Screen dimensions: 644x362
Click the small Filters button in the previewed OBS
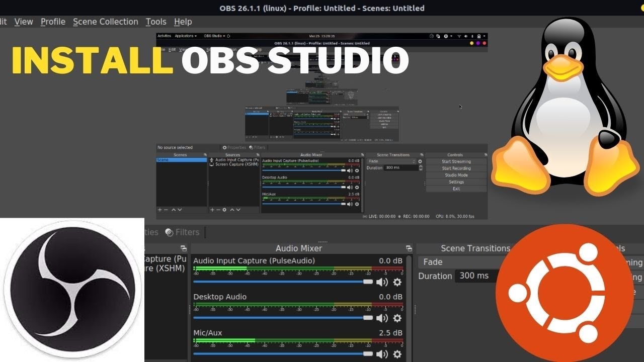point(257,147)
